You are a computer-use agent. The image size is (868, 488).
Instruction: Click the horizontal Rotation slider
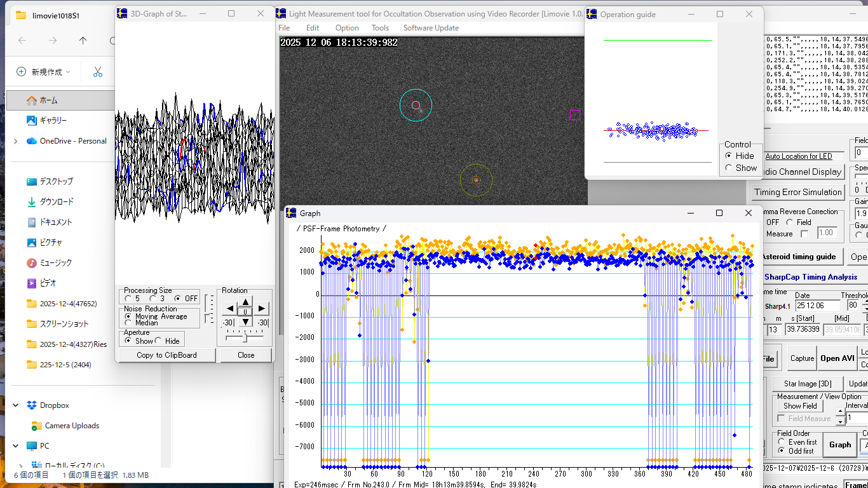[245, 337]
